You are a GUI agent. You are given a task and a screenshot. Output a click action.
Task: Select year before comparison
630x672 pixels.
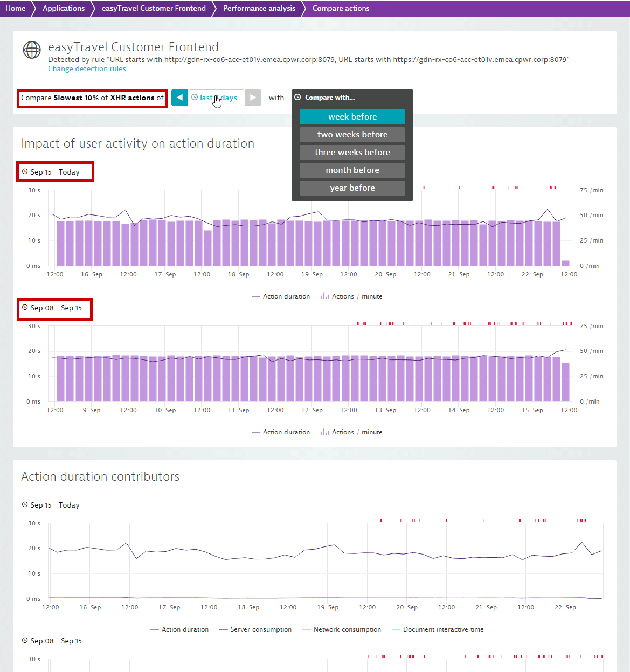[x=352, y=188]
